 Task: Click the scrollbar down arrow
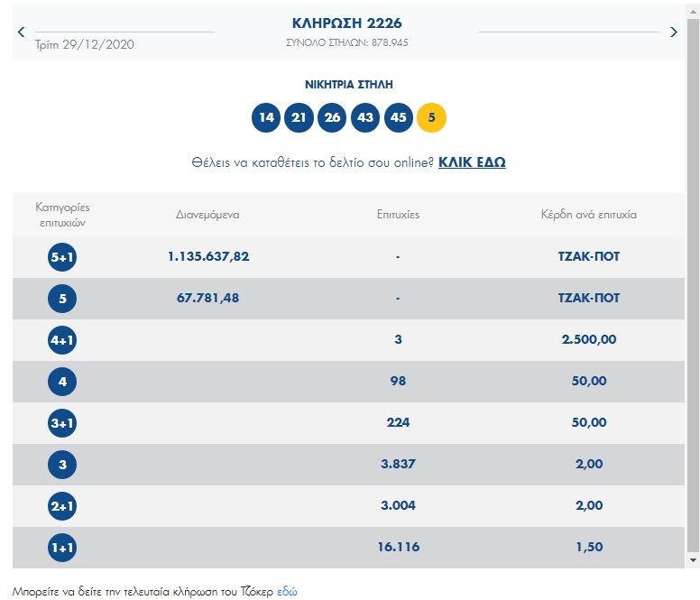pos(692,560)
